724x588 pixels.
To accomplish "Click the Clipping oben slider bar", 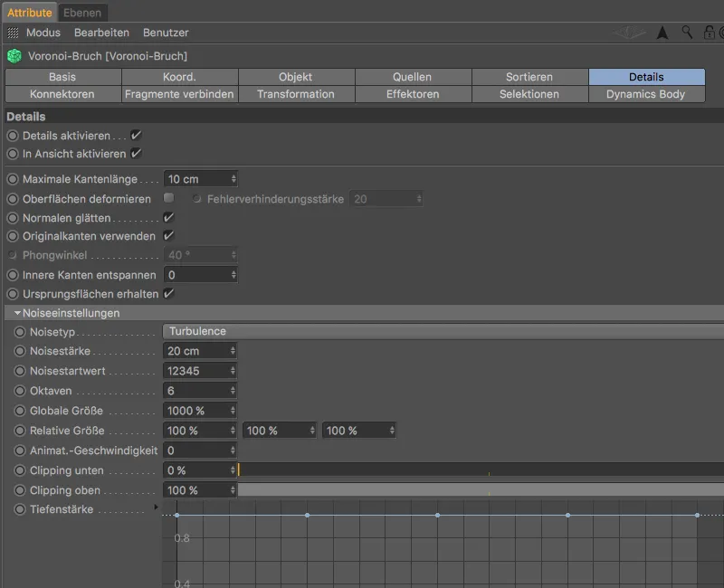I will [481, 489].
